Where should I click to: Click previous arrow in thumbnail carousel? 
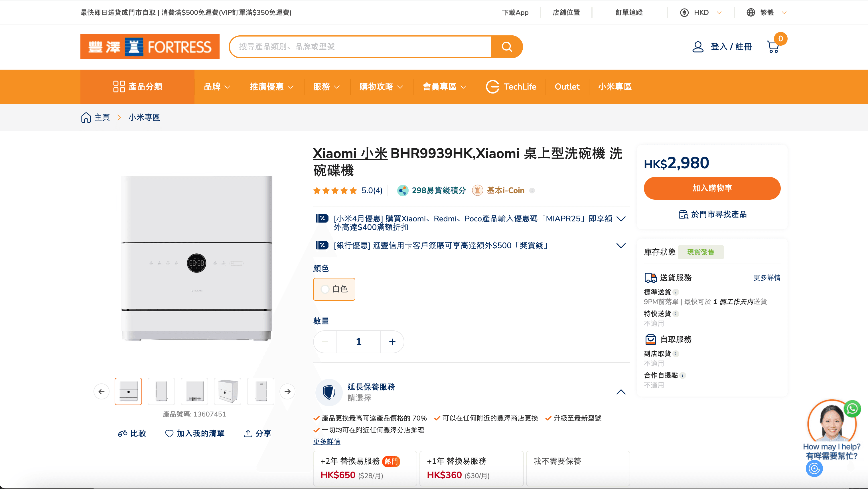102,391
